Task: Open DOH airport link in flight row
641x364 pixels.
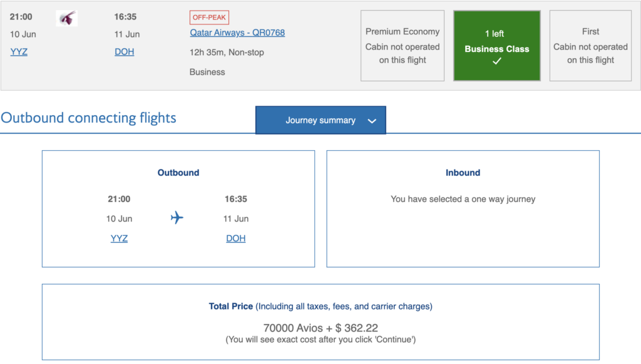Action: pos(125,52)
